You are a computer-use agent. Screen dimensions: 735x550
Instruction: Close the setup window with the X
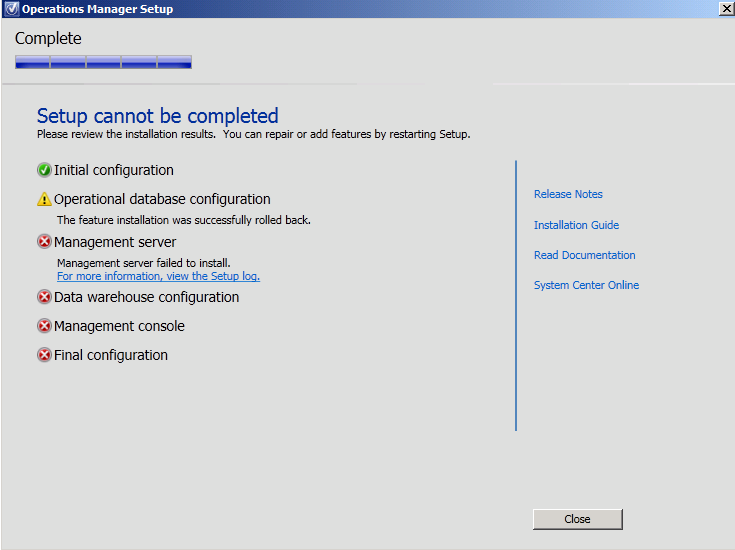click(725, 9)
